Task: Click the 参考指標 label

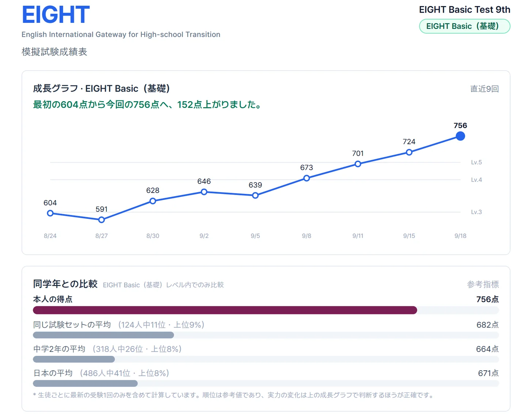Action: click(x=483, y=284)
